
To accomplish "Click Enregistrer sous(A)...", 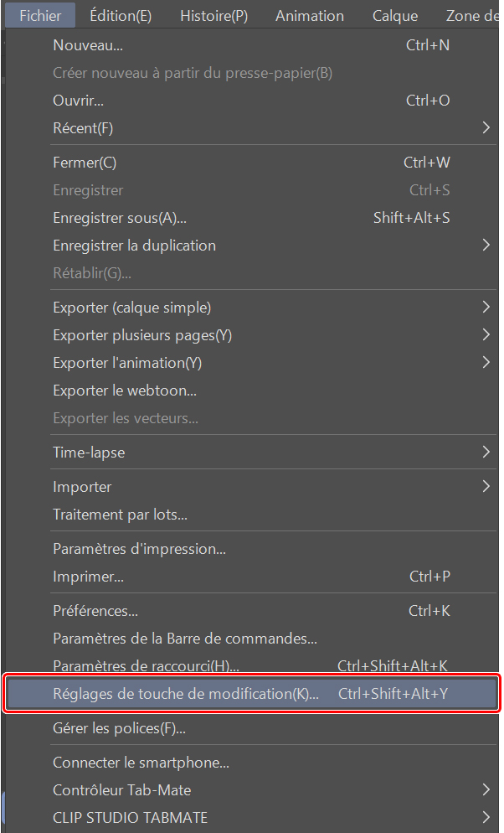I will pyautogui.click(x=120, y=218).
